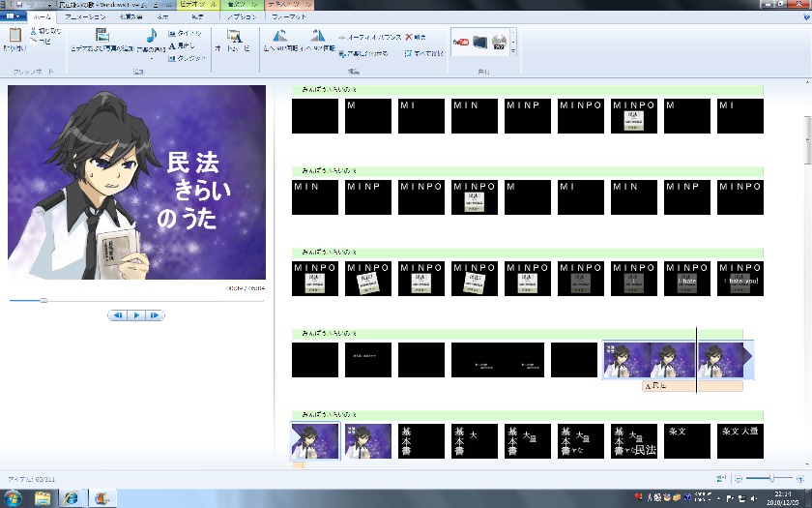Screen dimensions: 812x508
Task: Select the 'I hate you!' clip thumbnail
Action: [740, 279]
